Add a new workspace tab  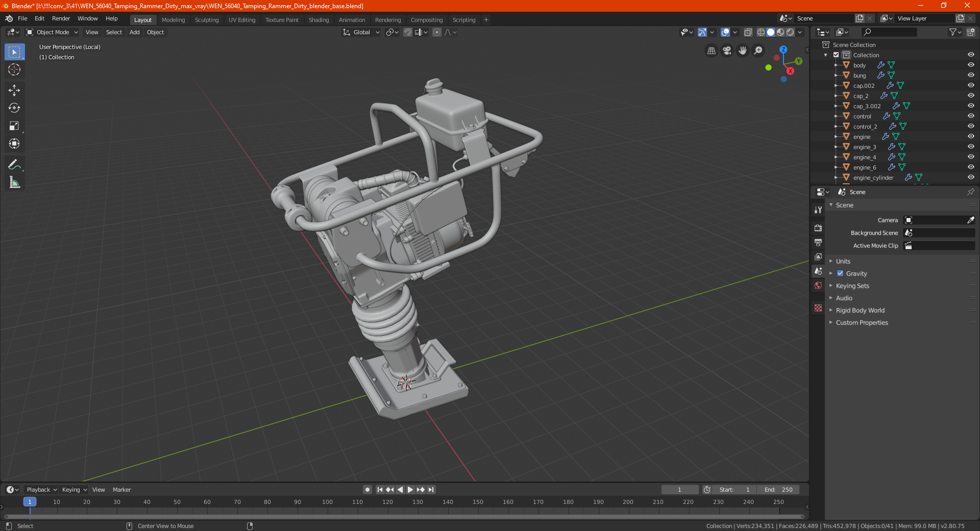pos(486,20)
